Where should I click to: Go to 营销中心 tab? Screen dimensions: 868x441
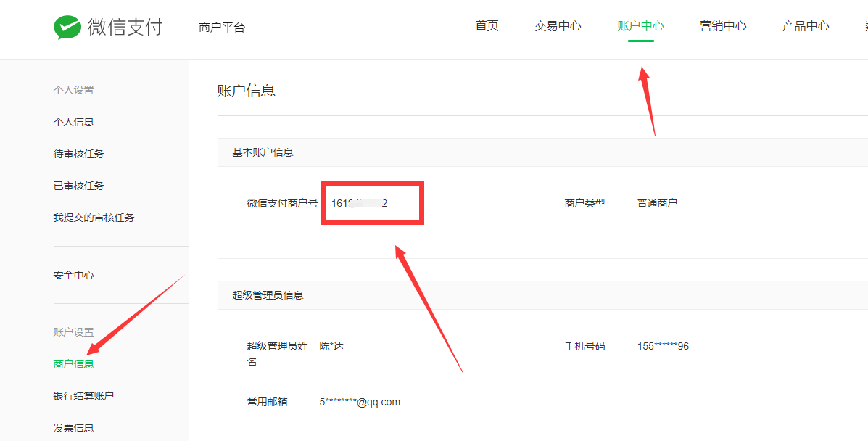[x=723, y=26]
